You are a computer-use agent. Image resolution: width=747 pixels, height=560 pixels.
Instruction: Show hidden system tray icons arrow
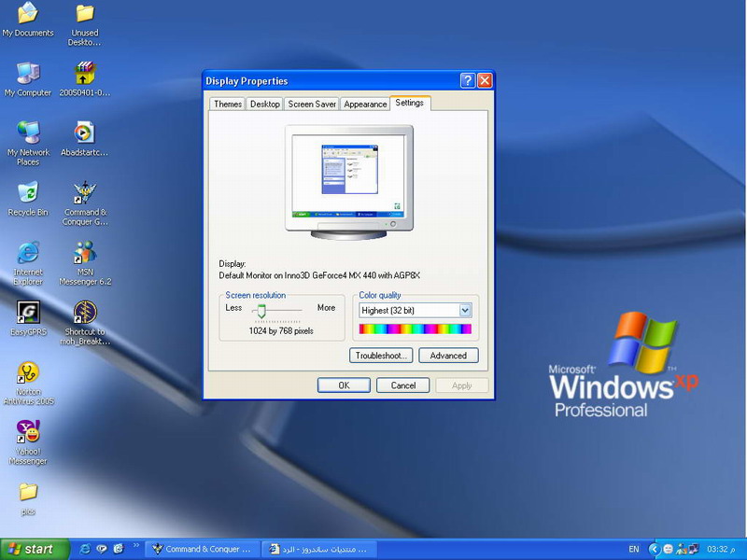pos(655,549)
